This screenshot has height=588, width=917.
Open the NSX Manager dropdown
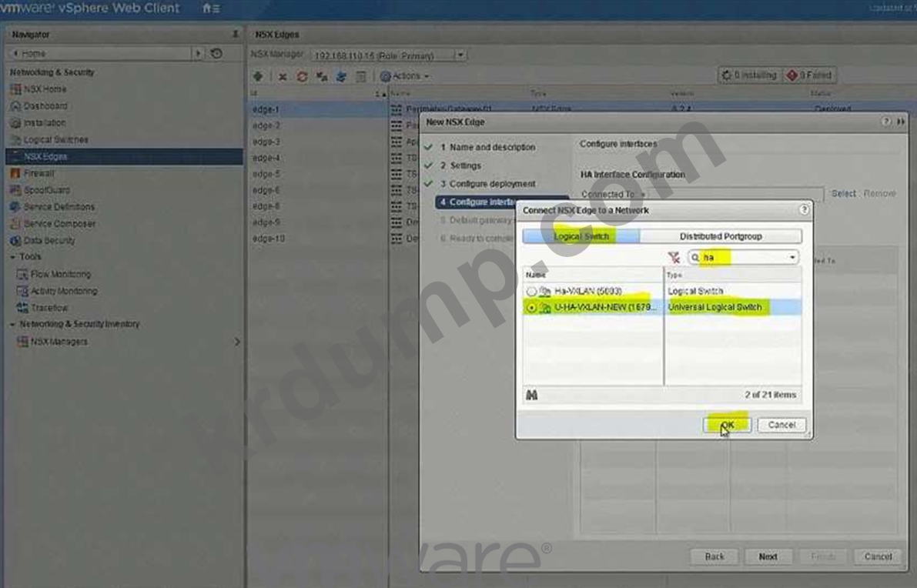tap(460, 55)
